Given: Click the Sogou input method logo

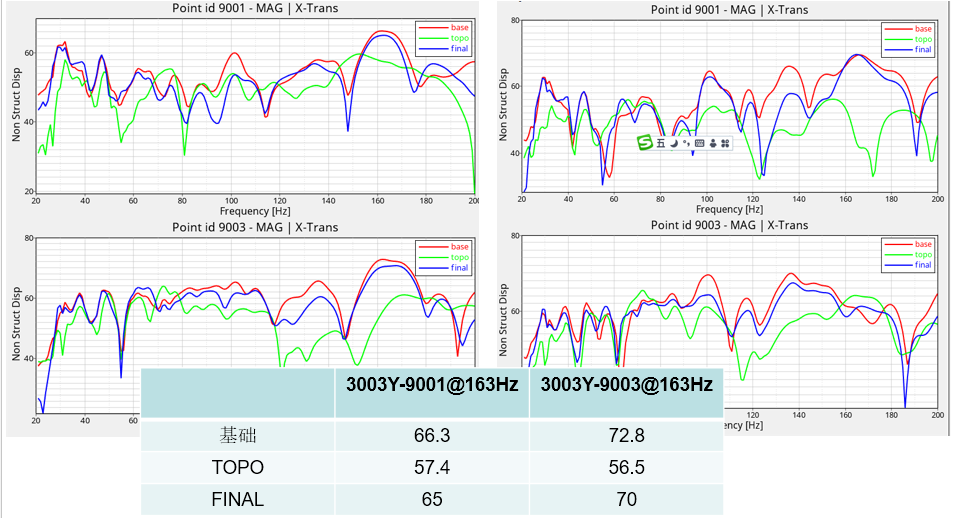Looking at the screenshot, I should (644, 143).
